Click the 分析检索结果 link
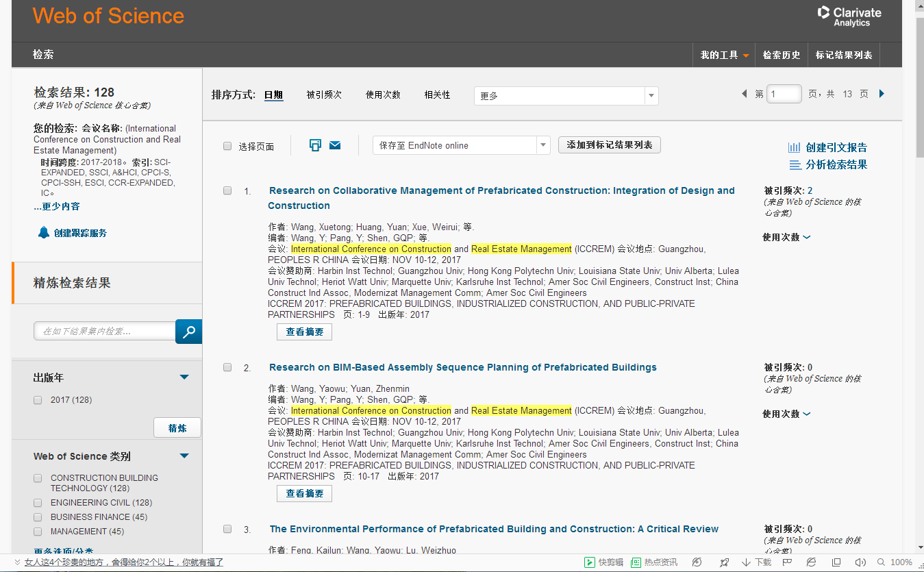 (836, 164)
